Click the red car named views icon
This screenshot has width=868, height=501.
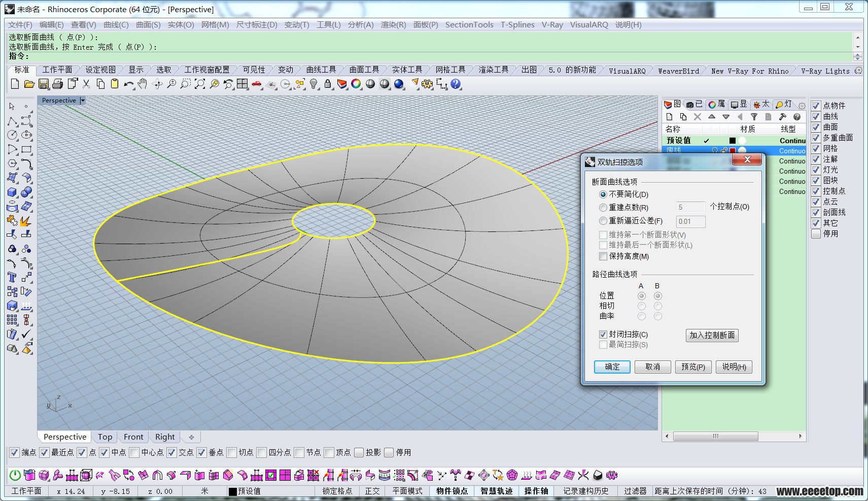click(x=257, y=84)
